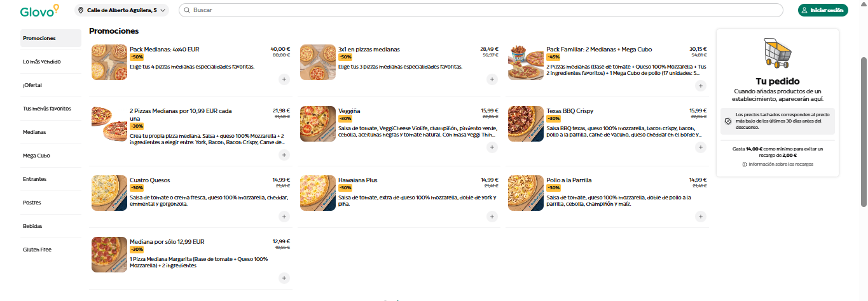Select the Gluten Free category
Viewport: 868px width, 301px height.
(51, 250)
